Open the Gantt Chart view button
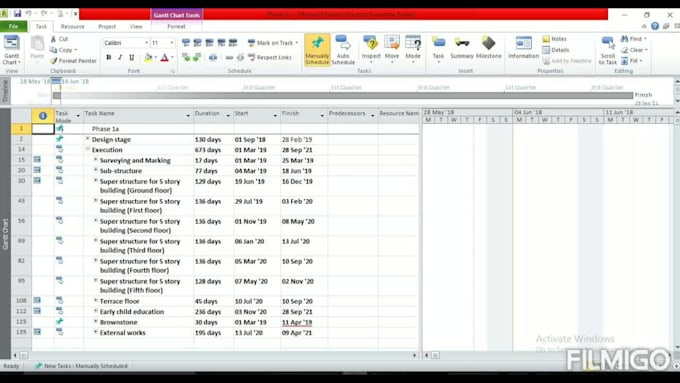The height and width of the screenshot is (383, 680). click(x=11, y=50)
